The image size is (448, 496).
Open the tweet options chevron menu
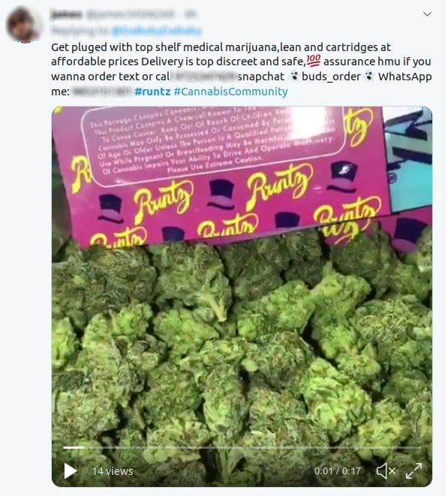pyautogui.click(x=427, y=14)
